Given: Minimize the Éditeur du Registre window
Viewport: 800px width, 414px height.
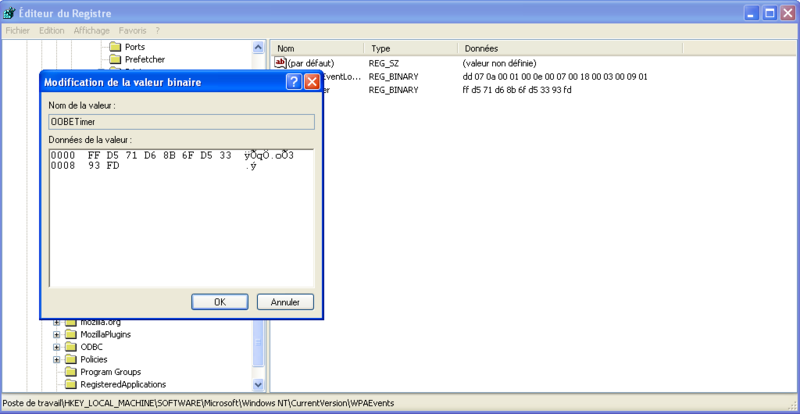Looking at the screenshot, I should coord(751,13).
